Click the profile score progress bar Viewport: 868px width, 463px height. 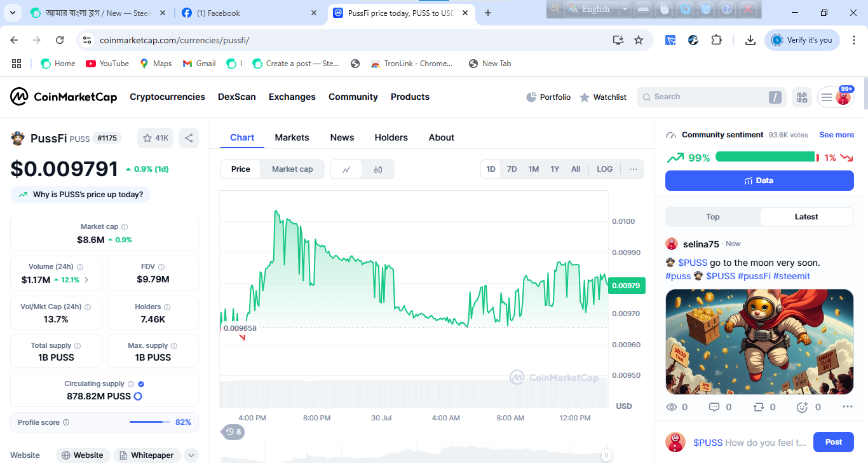[150, 422]
